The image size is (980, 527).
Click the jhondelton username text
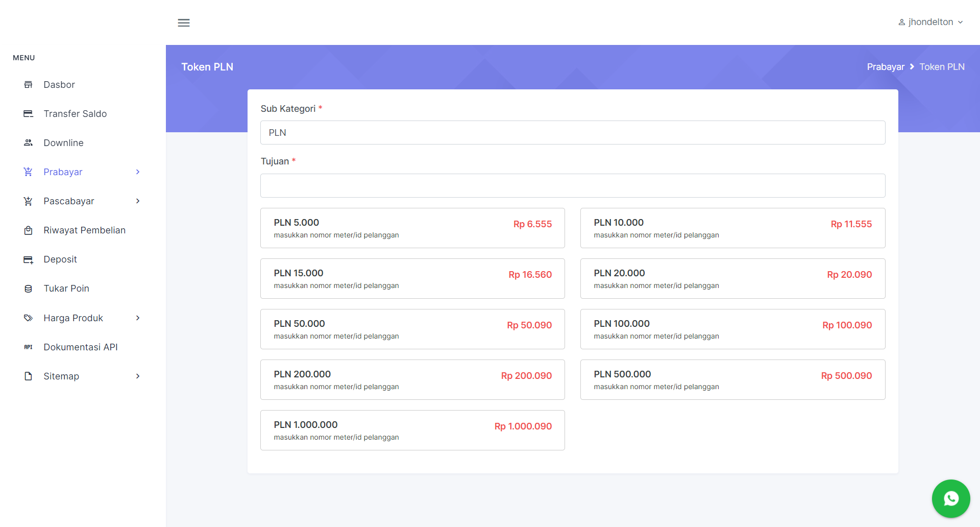coord(931,22)
